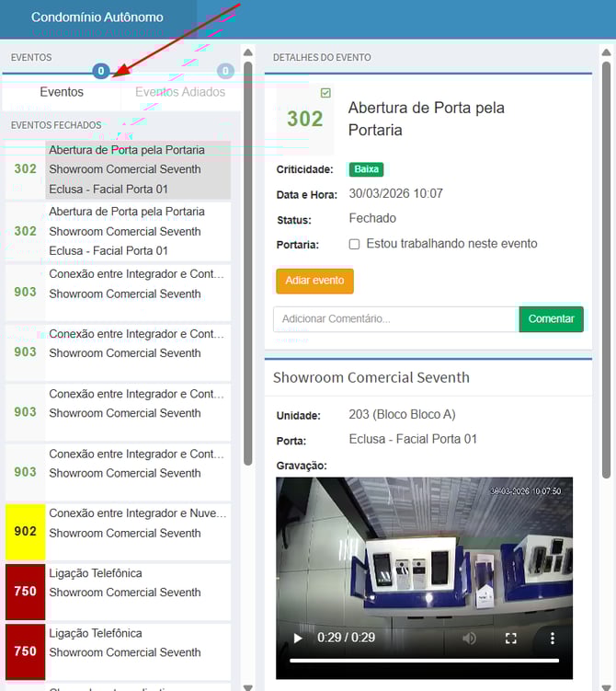Click the first red 750 event badge

click(26, 592)
